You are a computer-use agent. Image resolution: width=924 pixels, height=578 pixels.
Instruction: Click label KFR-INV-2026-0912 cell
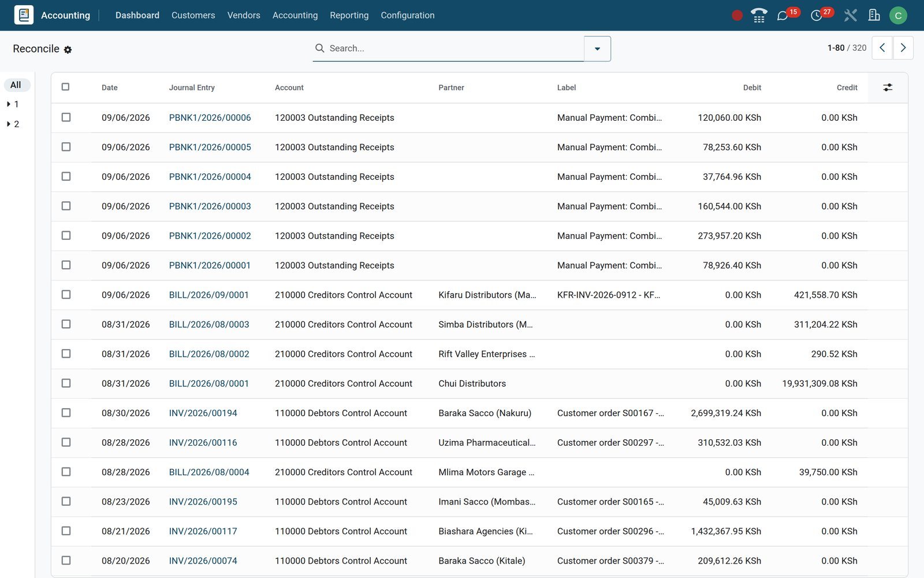(609, 295)
